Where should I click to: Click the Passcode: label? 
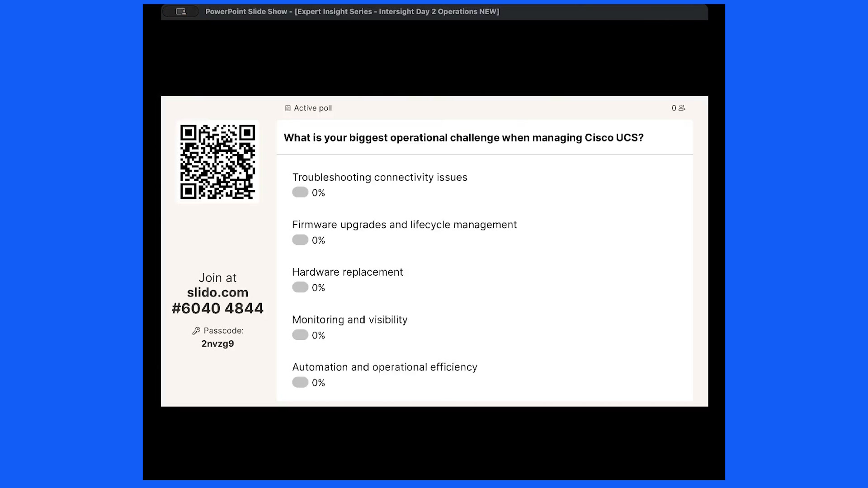coord(223,331)
